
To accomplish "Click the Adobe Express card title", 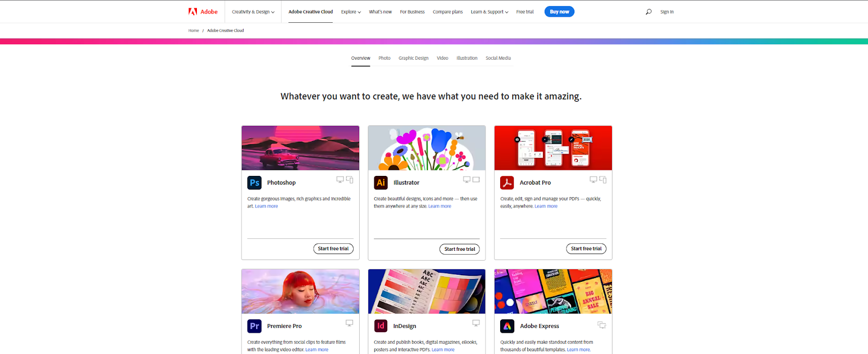I will [x=540, y=326].
